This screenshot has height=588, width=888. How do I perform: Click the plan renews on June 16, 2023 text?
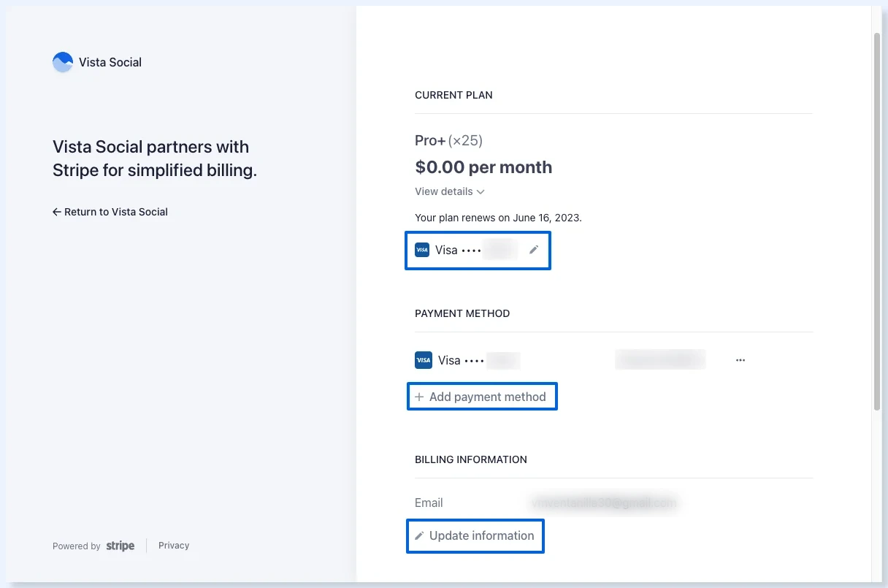click(498, 218)
